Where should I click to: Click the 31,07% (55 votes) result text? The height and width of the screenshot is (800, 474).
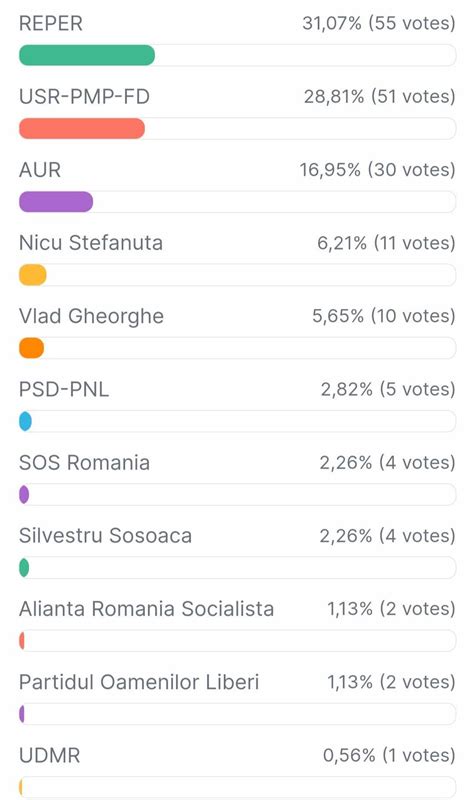pos(379,23)
